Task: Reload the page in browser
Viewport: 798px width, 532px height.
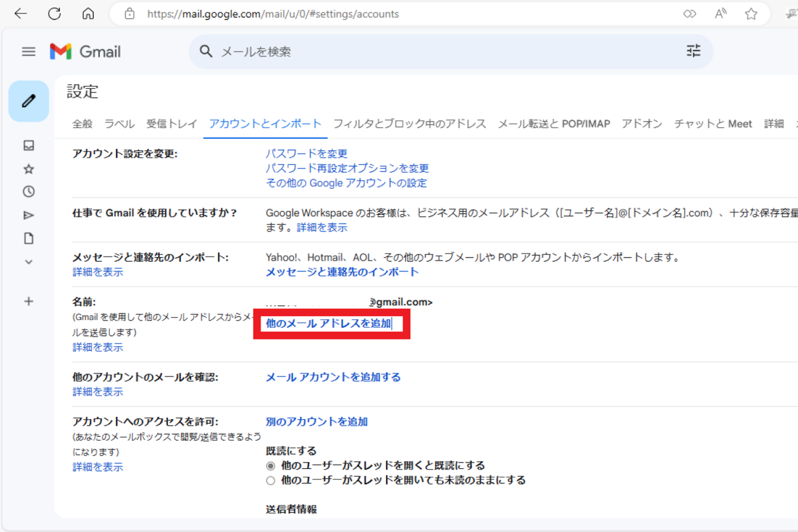Action: 54,14
